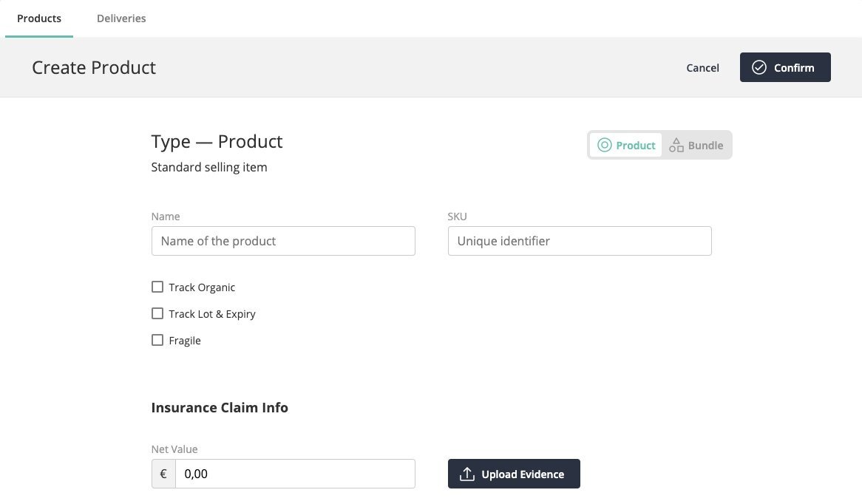The height and width of the screenshot is (504, 862).
Task: Click the SKU field label
Action: coord(457,217)
